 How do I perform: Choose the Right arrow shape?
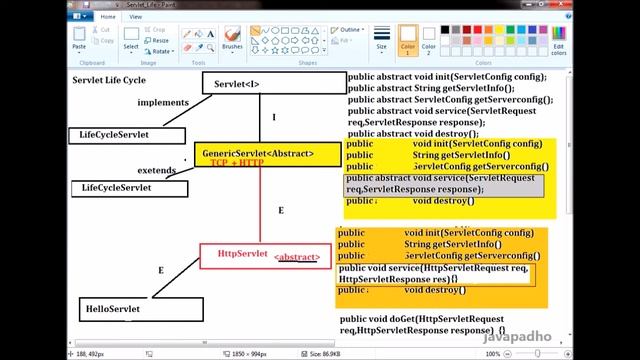295,40
